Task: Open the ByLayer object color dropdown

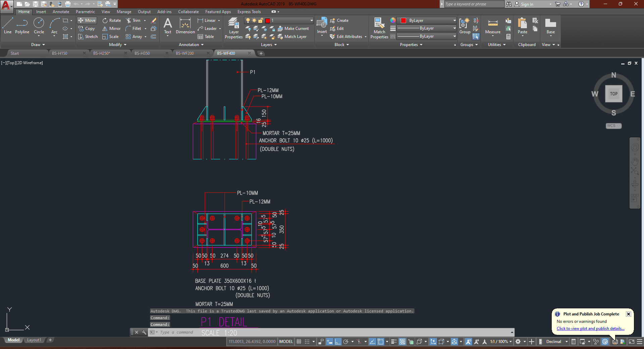Action: pyautogui.click(x=454, y=20)
